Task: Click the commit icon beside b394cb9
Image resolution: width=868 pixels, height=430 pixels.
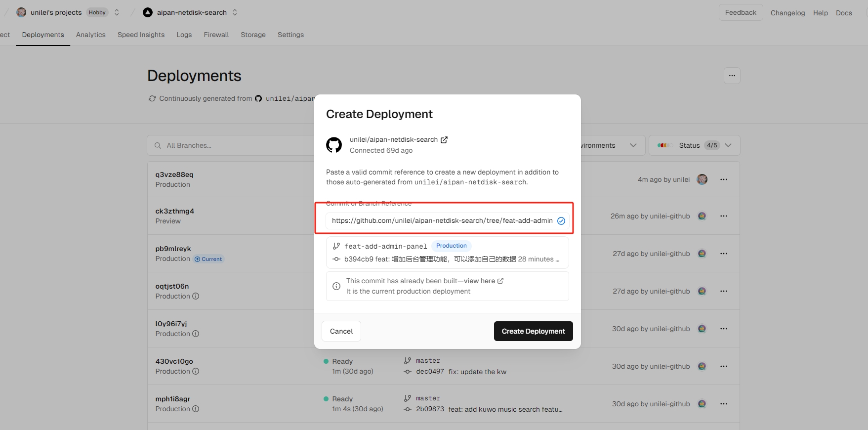Action: pos(336,259)
